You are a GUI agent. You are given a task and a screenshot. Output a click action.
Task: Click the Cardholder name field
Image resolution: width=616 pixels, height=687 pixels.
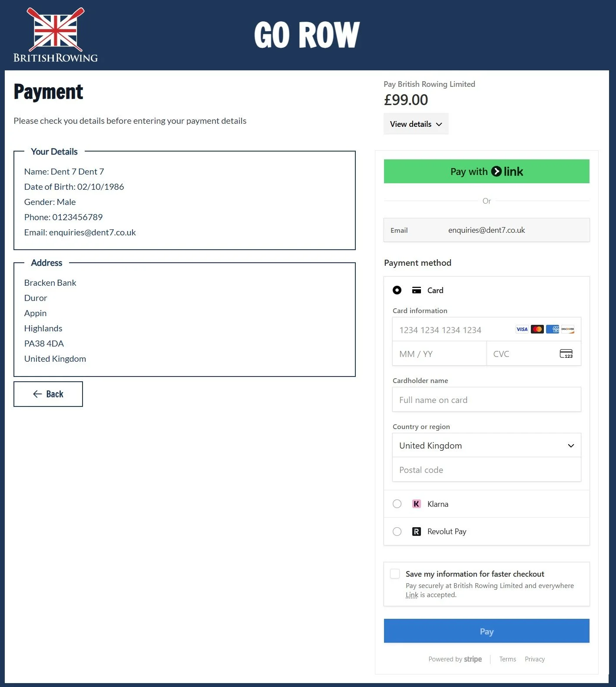coord(486,400)
